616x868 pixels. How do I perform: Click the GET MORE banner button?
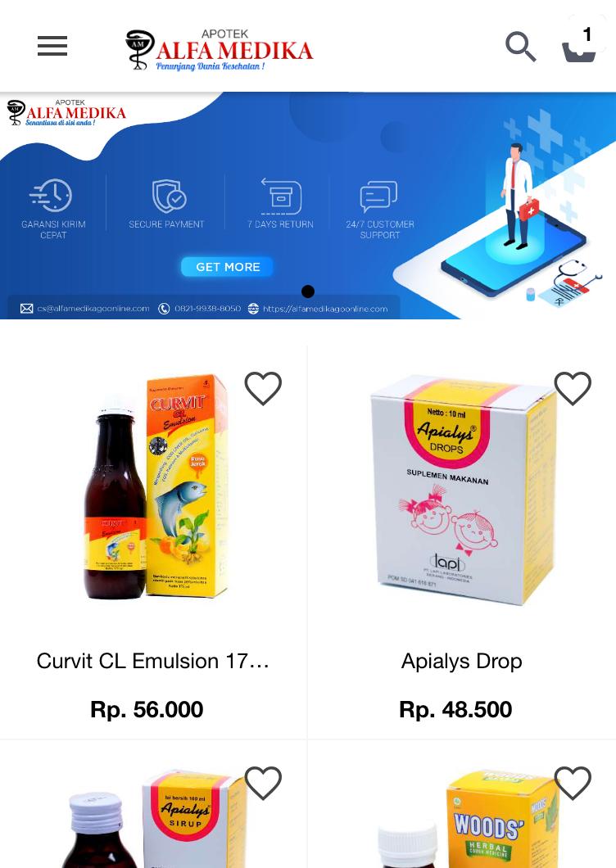(x=228, y=267)
